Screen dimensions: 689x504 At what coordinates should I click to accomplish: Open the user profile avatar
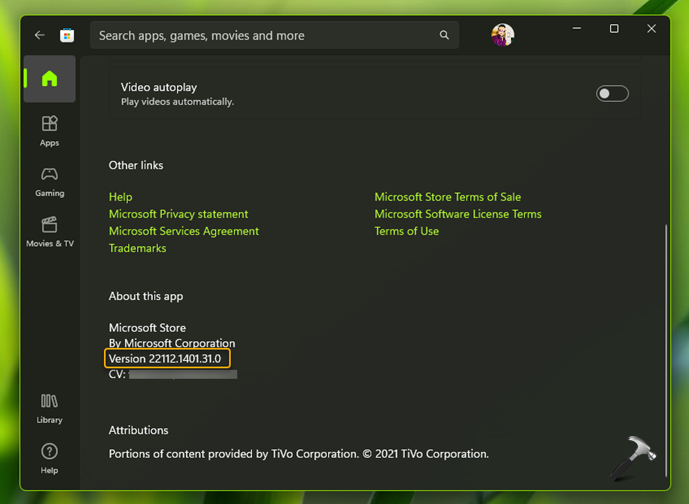(503, 35)
